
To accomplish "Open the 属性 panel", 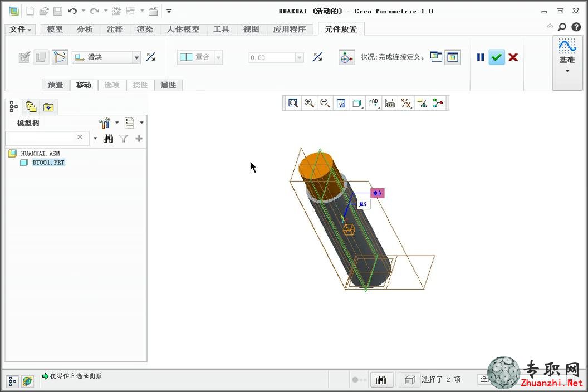I will click(x=168, y=85).
